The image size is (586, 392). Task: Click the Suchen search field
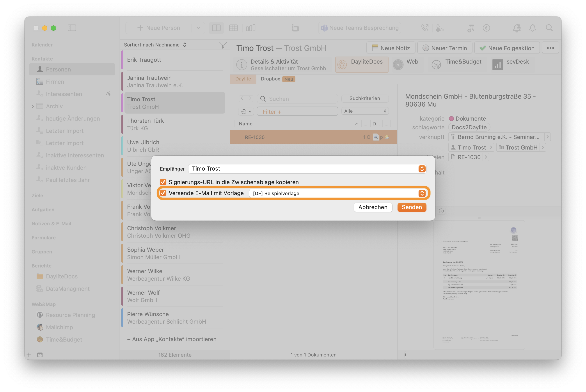(297, 99)
